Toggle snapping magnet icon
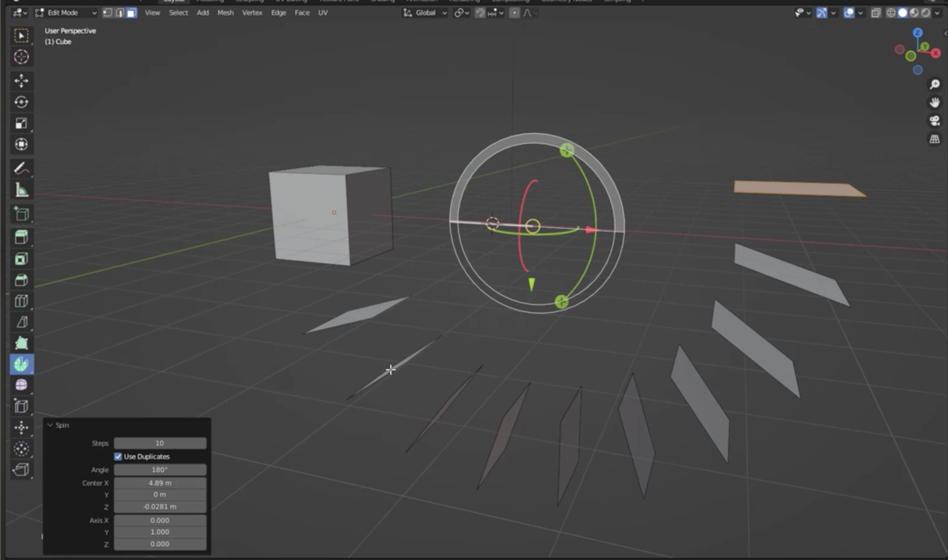Screen dimensions: 948x560 pyautogui.click(x=480, y=13)
